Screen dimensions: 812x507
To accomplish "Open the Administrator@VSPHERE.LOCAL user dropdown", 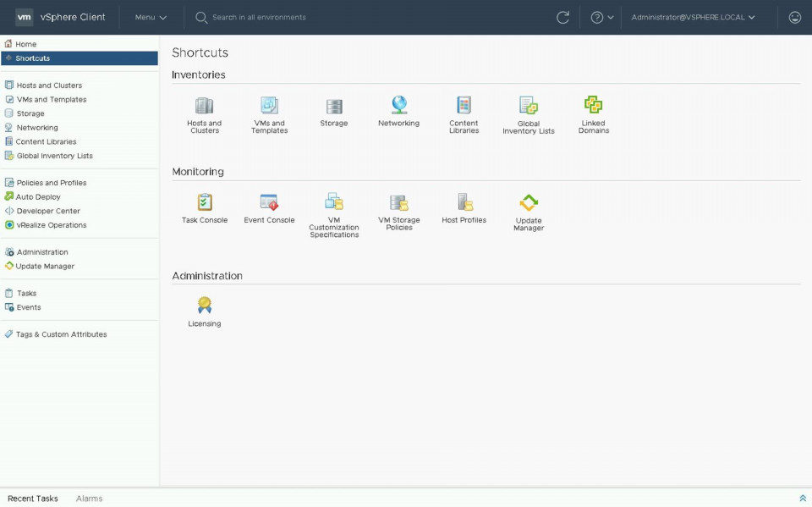I will [x=693, y=17].
